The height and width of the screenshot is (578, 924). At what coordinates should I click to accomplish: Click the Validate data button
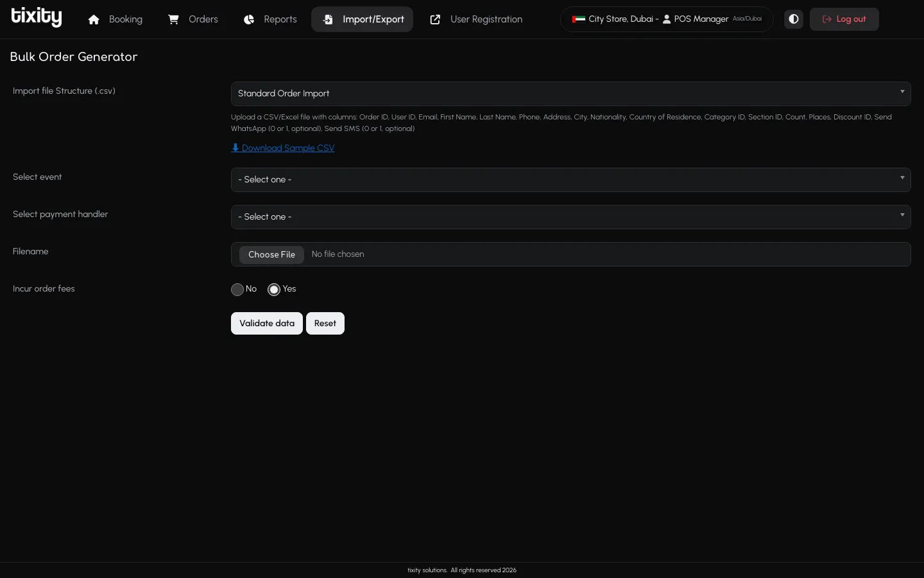pos(267,324)
